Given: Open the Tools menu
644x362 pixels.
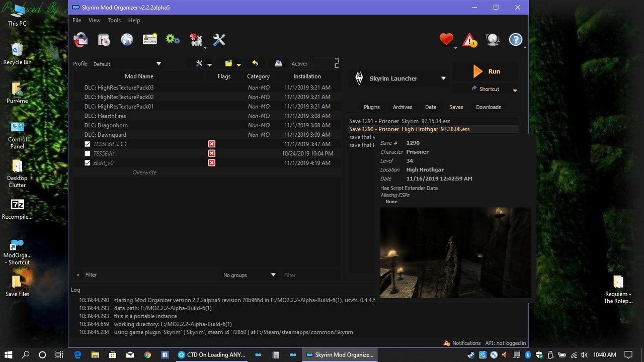Looking at the screenshot, I should point(114,20).
